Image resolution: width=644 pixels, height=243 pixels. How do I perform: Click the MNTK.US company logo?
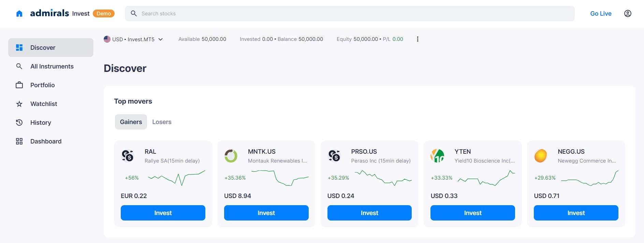tap(231, 156)
